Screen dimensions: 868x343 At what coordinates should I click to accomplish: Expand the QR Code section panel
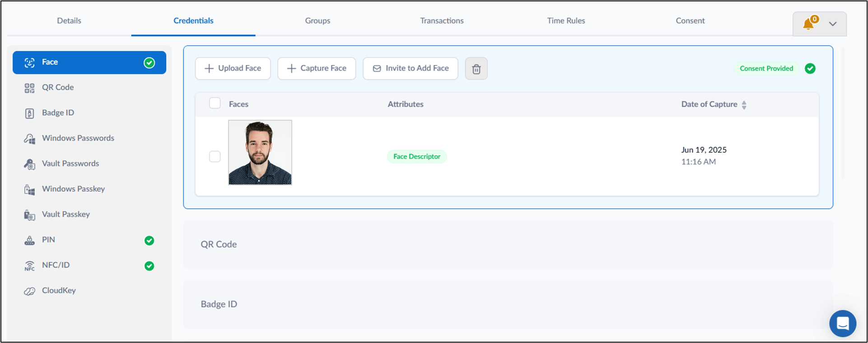(x=508, y=244)
